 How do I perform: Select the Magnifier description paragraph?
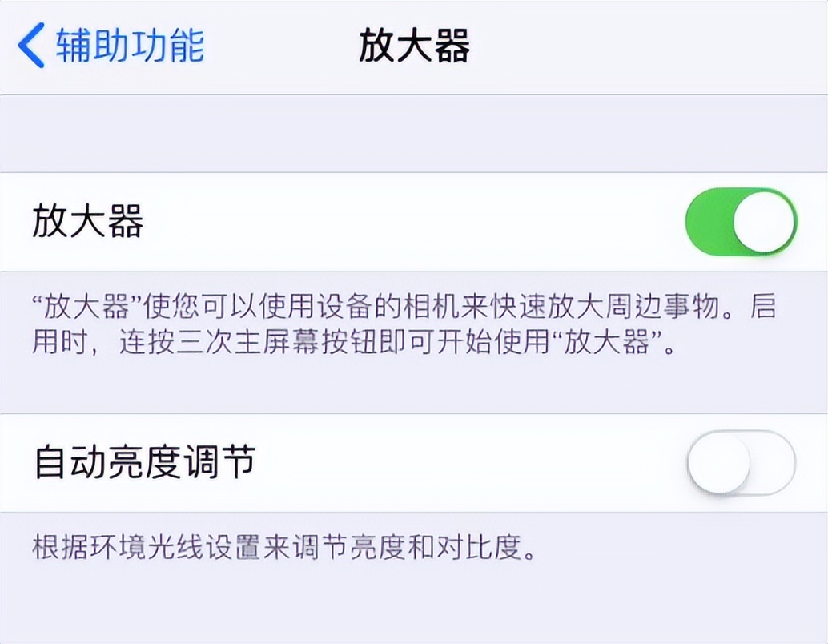click(400, 324)
